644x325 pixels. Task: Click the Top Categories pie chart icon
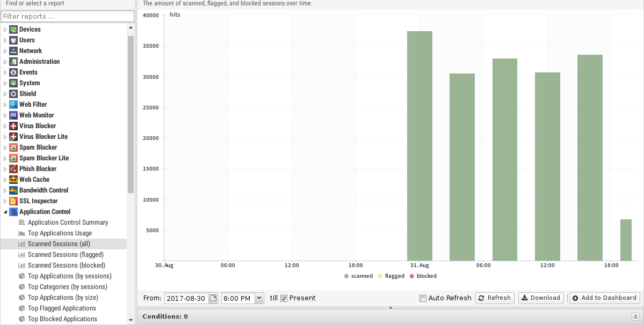tap(22, 286)
